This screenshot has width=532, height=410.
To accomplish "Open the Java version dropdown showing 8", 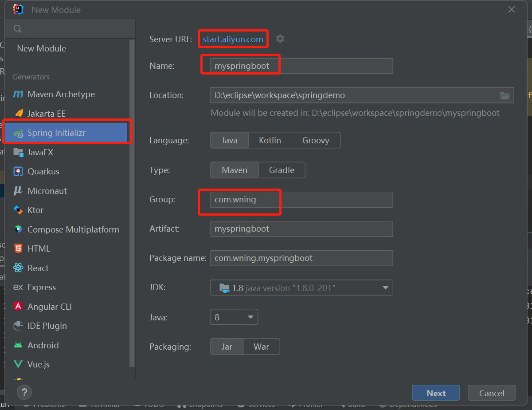I will [x=234, y=317].
